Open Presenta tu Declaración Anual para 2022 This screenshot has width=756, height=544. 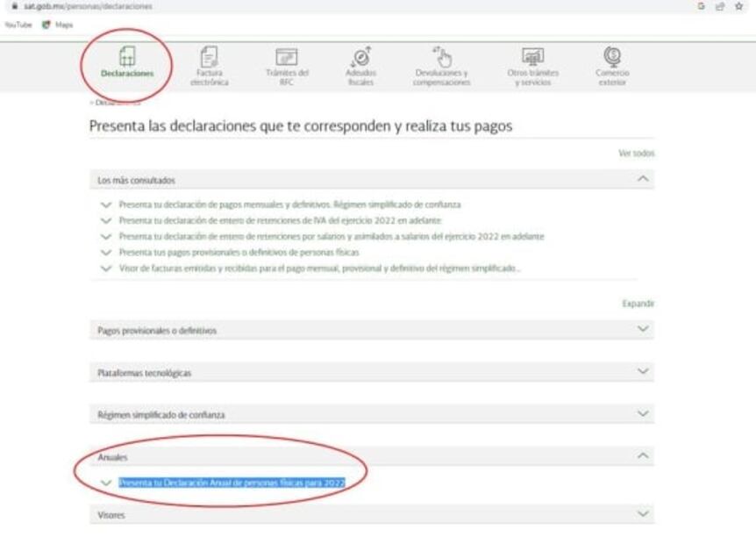pyautogui.click(x=237, y=480)
